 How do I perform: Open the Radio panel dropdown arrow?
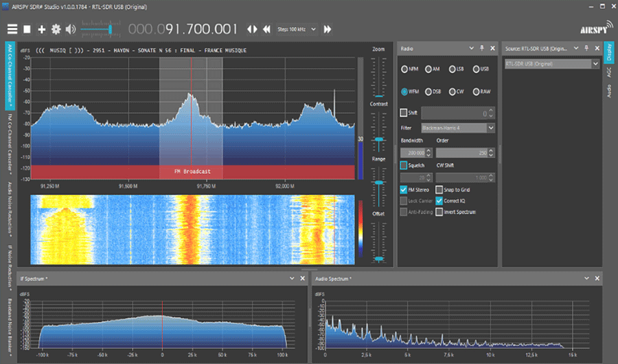(x=471, y=48)
